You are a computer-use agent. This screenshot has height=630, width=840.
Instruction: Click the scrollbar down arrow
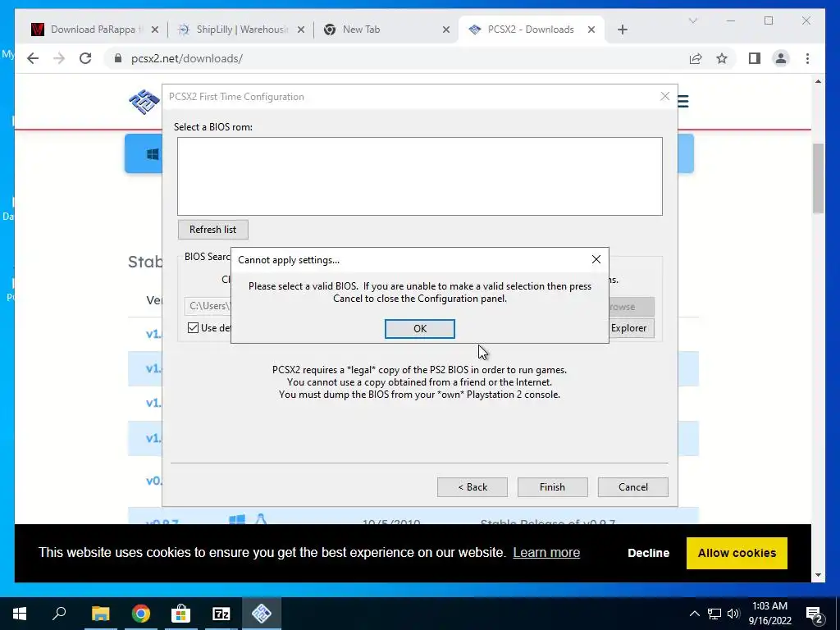coord(818,575)
